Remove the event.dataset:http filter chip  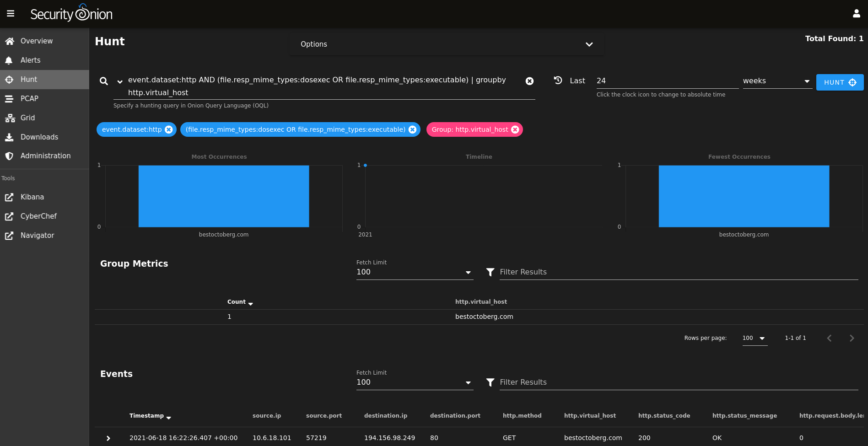(169, 129)
